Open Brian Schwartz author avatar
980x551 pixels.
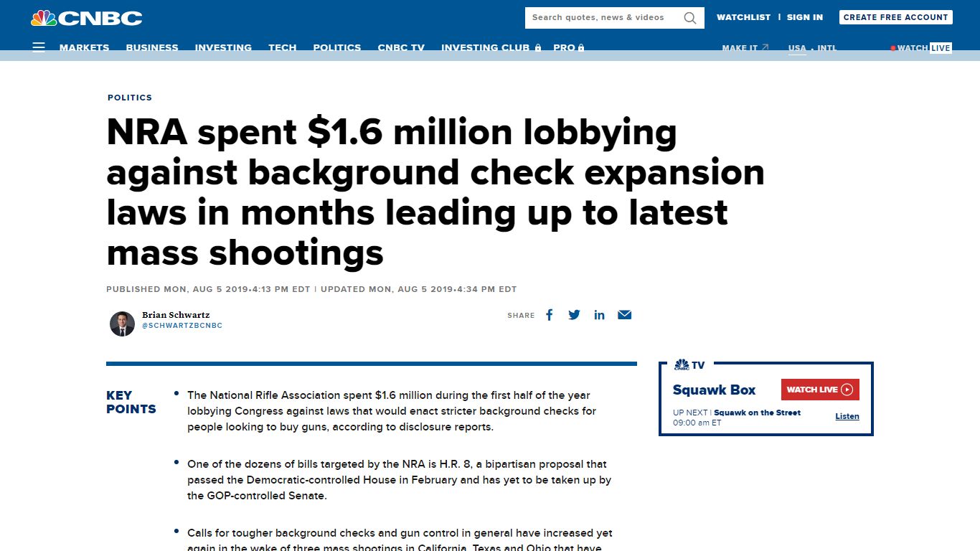click(122, 324)
